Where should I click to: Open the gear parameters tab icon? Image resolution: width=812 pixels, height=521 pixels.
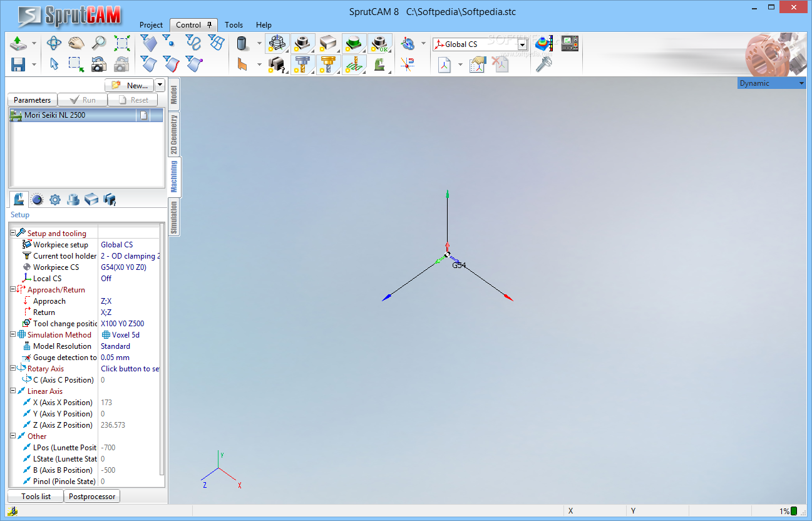click(x=55, y=199)
